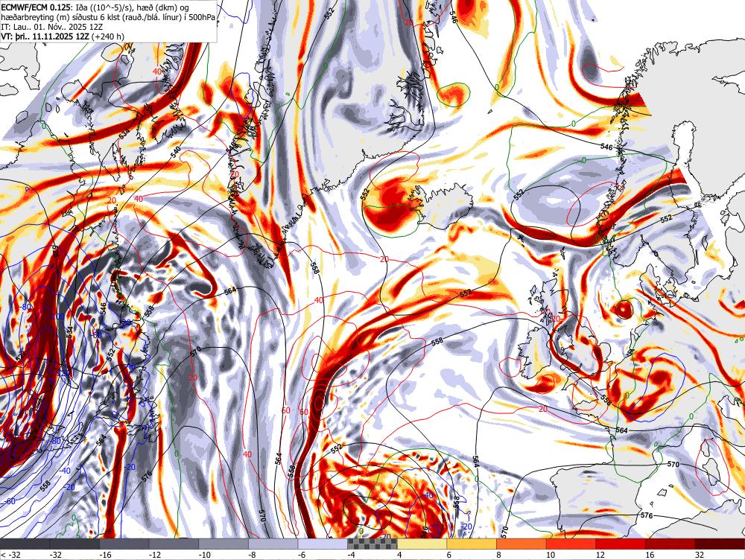Select the darkest maroon legend swatch for 32

click(x=720, y=544)
